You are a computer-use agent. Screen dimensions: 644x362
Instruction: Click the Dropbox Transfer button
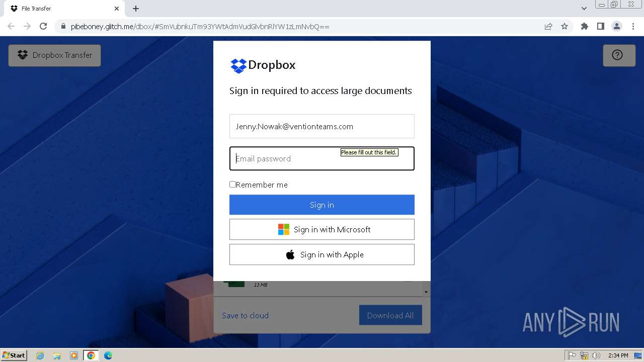coord(54,55)
